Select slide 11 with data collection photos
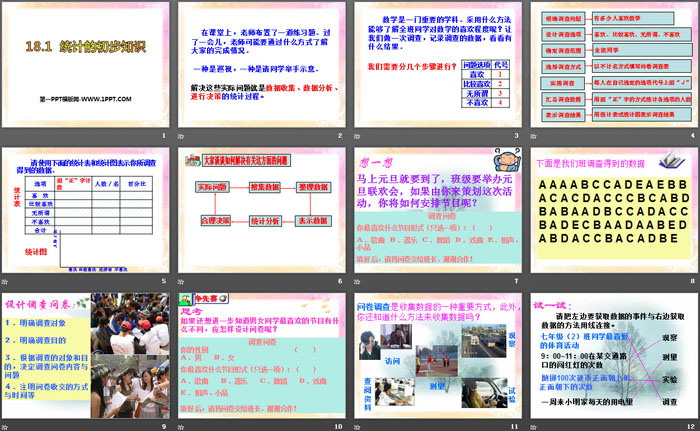This screenshot has width=700, height=431. click(437, 355)
